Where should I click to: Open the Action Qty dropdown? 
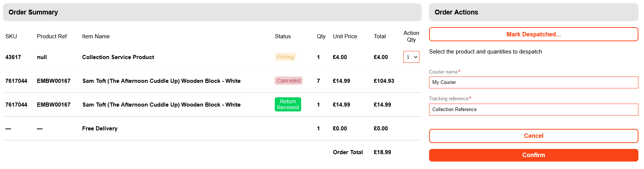click(x=411, y=57)
